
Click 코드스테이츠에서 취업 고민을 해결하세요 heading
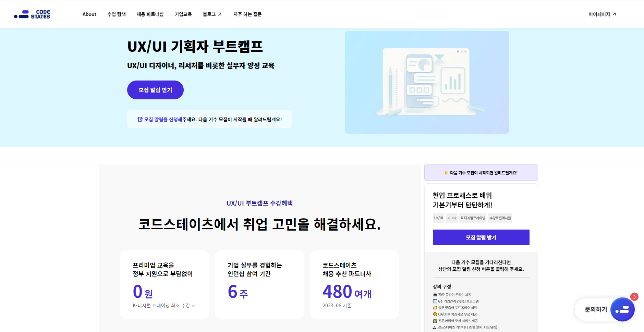tap(259, 224)
